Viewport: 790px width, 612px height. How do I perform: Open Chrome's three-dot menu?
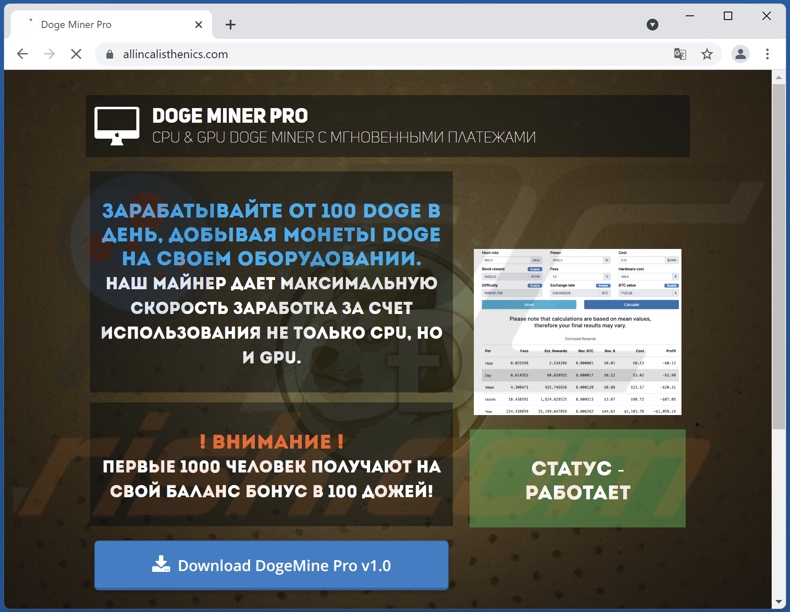coord(767,54)
